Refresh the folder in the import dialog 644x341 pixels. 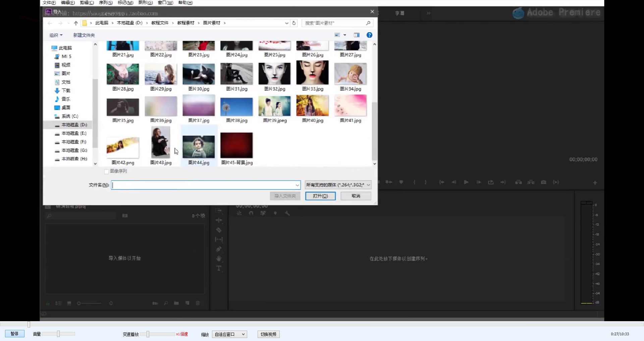[x=294, y=23]
